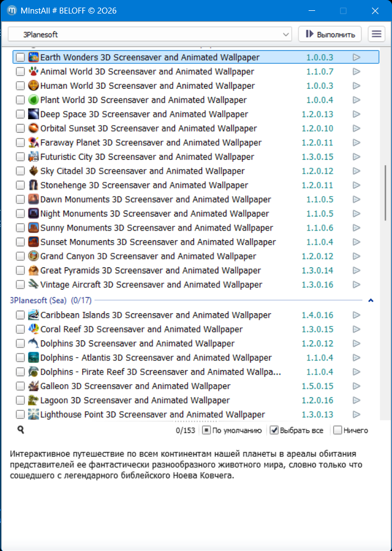Image resolution: width=392 pixels, height=551 pixels.
Task: Tick the Ничего checkbox
Action: pos(337,430)
